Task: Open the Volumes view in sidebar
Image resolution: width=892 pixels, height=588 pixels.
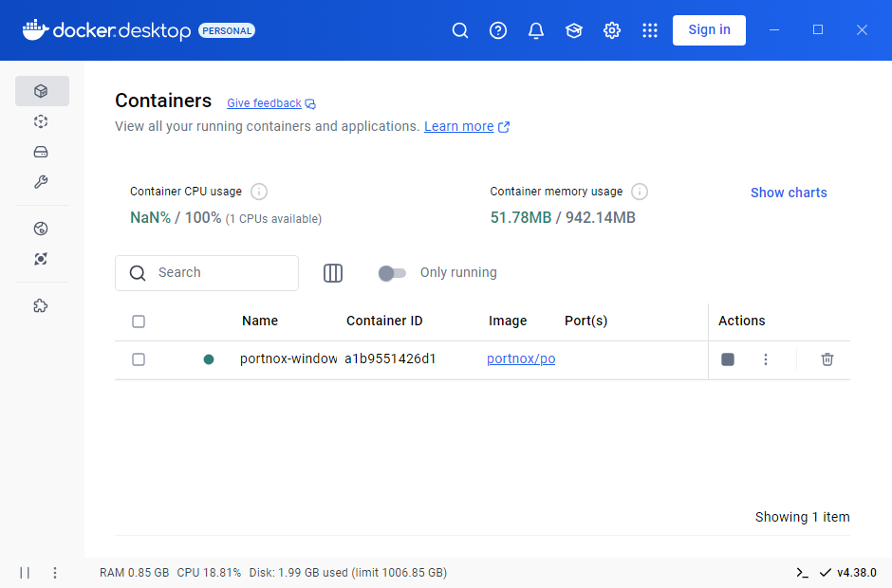Action: pos(41,152)
